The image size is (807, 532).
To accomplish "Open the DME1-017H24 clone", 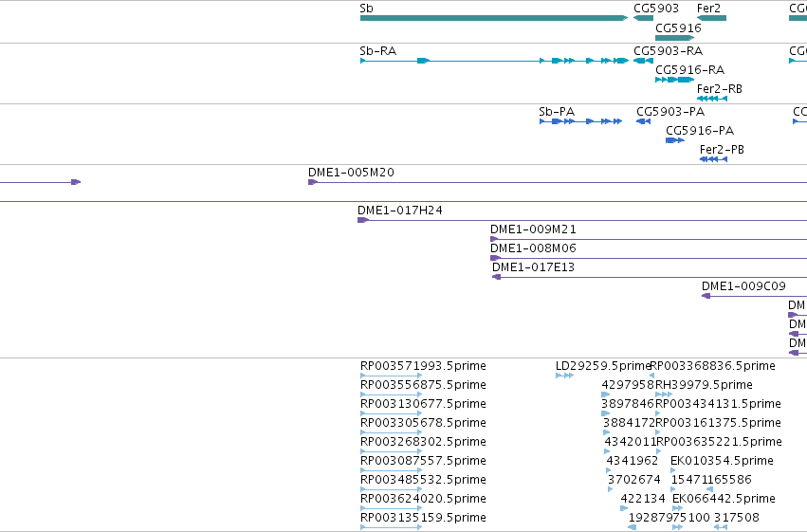I will coord(582,220).
